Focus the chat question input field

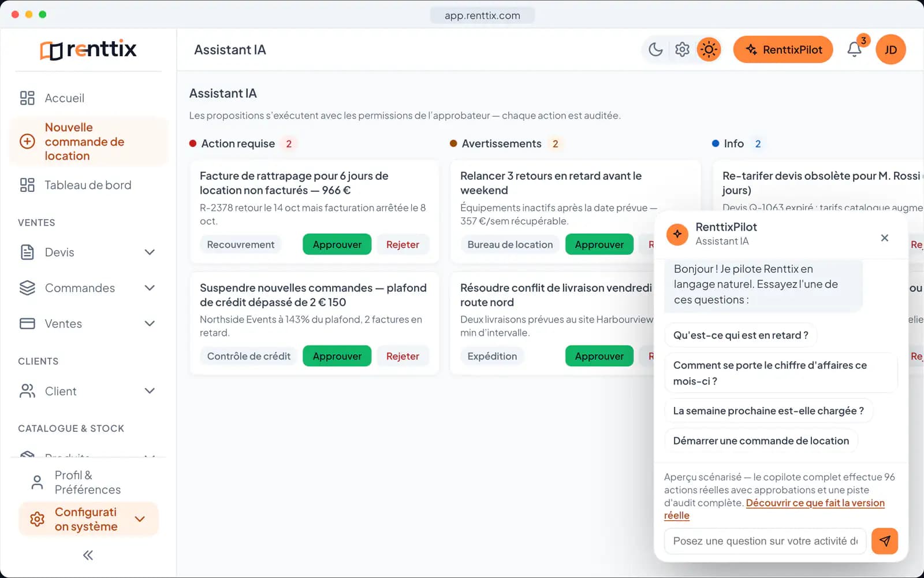[765, 541]
